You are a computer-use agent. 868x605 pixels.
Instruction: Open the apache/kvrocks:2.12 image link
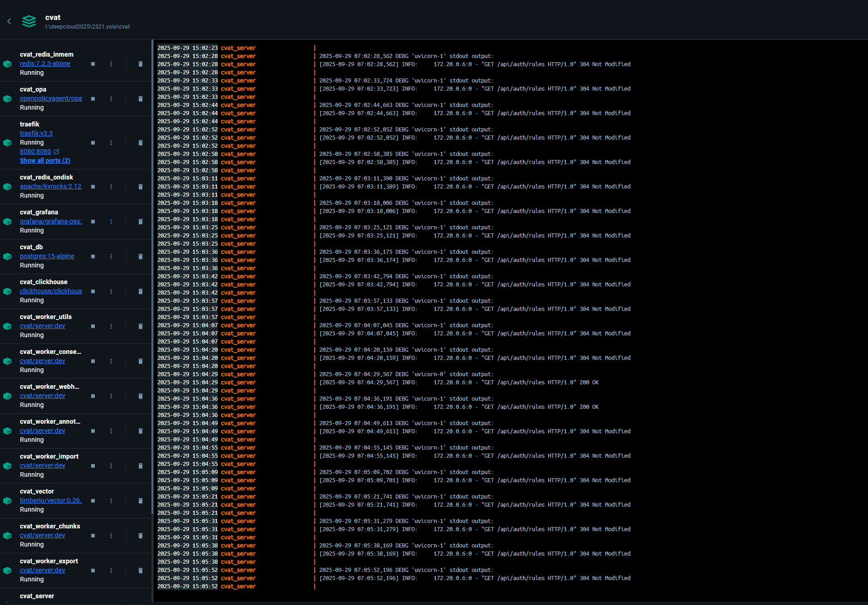coord(51,186)
